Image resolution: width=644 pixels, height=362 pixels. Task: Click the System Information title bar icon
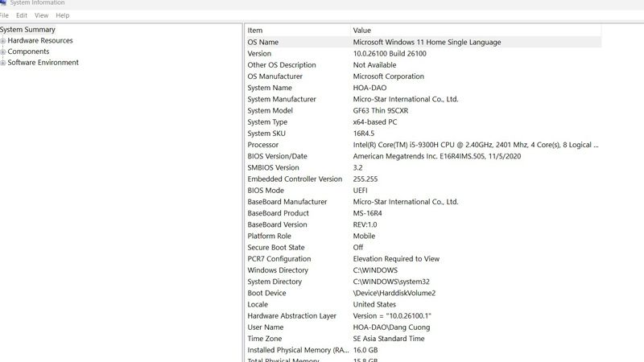pos(3,2)
